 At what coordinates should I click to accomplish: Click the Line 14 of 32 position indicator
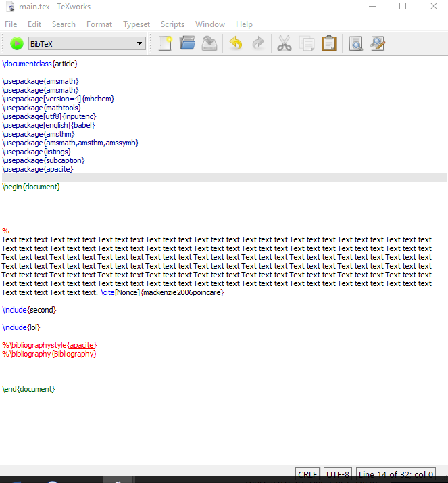point(396,474)
